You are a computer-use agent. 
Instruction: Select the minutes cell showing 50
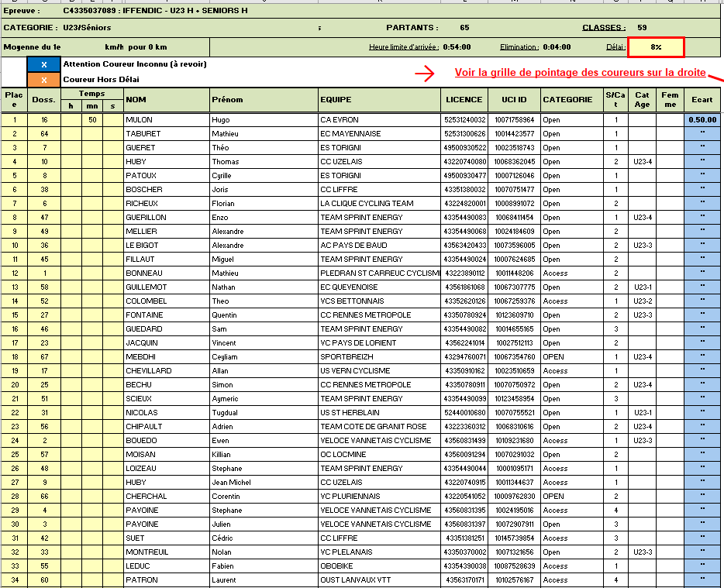click(92, 120)
